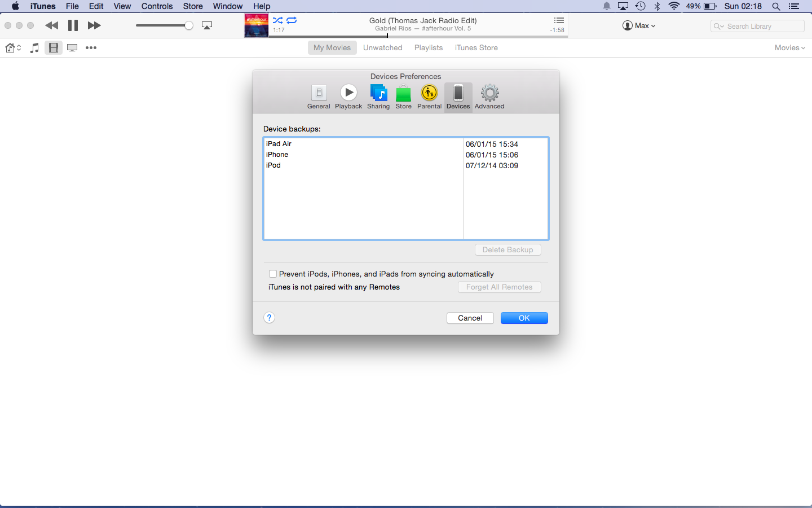Select the Devices preferences pane

(458, 97)
